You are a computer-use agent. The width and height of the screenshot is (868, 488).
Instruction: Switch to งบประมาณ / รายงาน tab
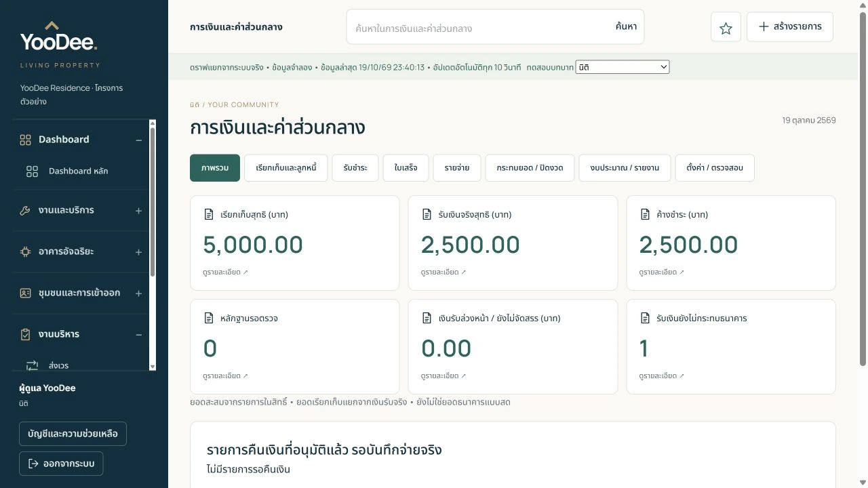click(x=625, y=168)
